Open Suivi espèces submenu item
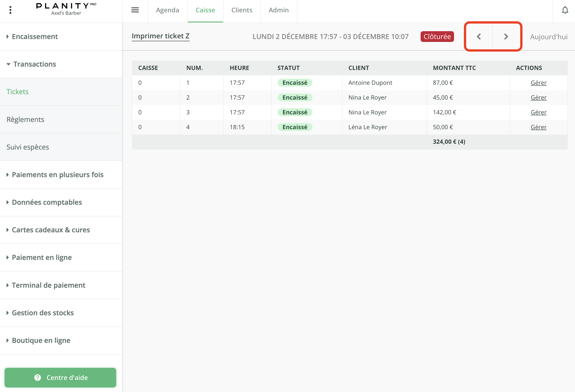This screenshot has height=392, width=575. point(28,147)
